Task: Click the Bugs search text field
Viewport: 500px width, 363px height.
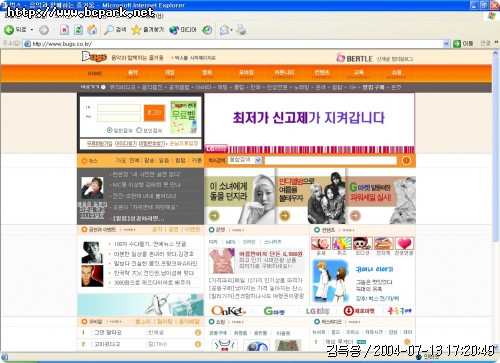Action: pos(331,160)
